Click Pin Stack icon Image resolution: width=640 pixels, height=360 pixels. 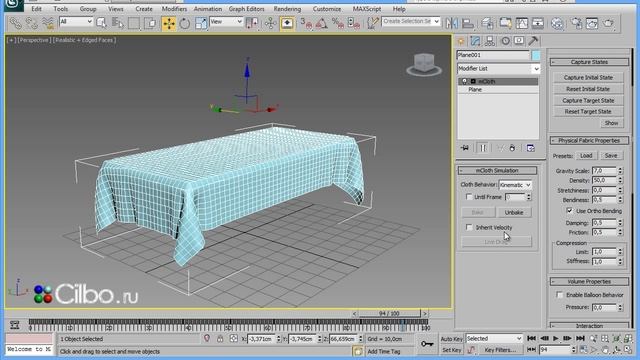click(465, 148)
